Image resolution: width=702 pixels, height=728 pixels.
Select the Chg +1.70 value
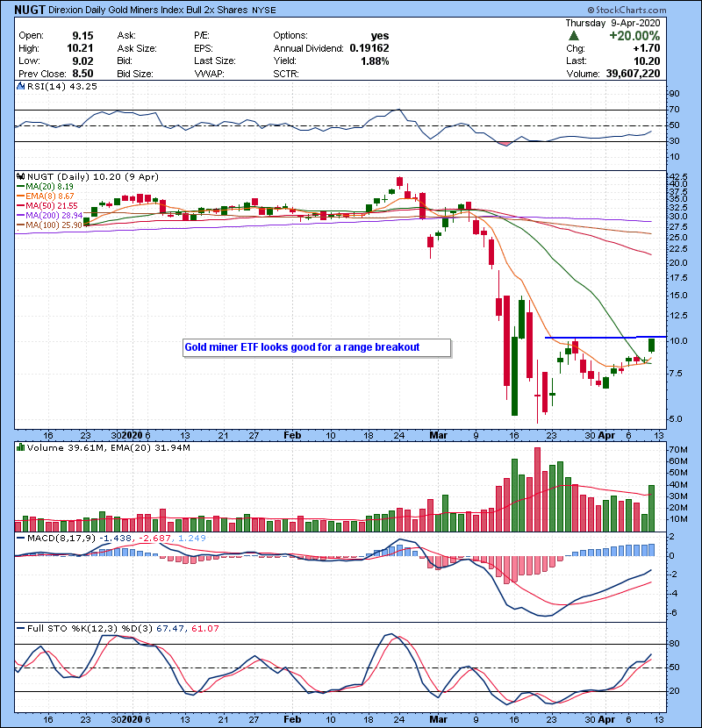click(646, 48)
